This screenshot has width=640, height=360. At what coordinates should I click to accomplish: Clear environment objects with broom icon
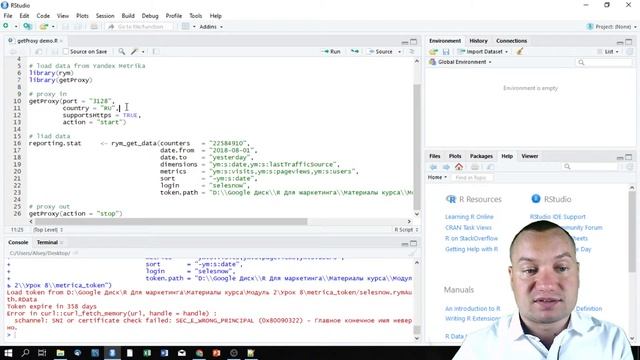(x=520, y=51)
